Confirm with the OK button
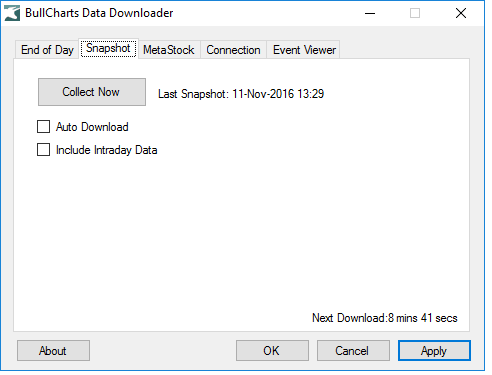492x375 pixels. (272, 350)
